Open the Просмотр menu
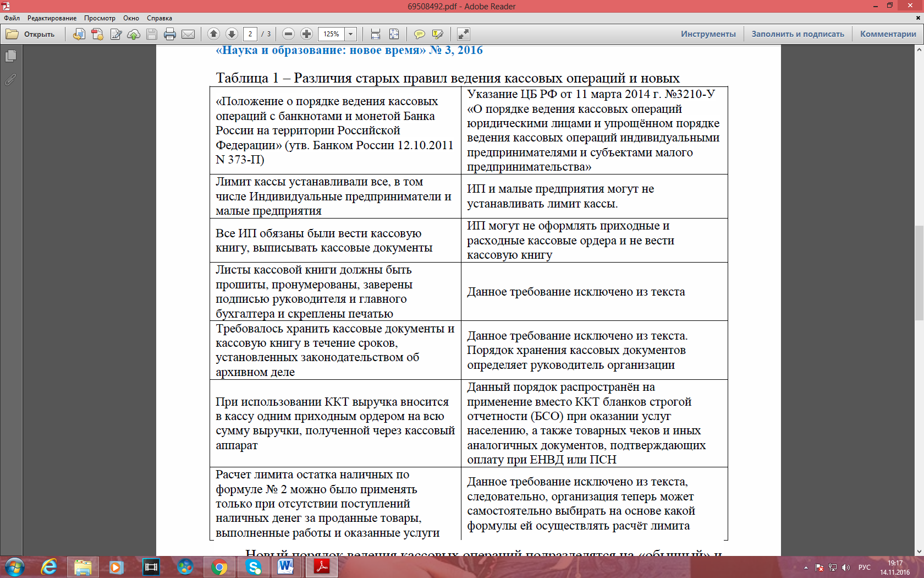 [x=100, y=18]
